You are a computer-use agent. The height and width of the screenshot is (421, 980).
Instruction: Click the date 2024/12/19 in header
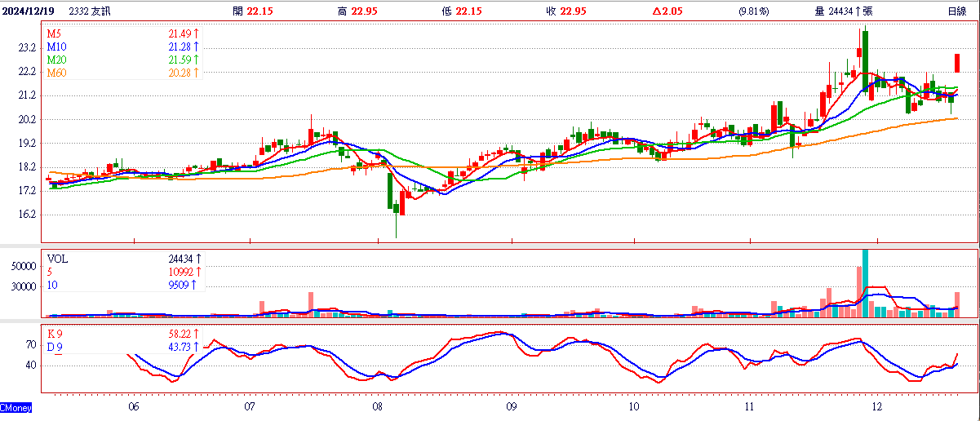pyautogui.click(x=29, y=11)
